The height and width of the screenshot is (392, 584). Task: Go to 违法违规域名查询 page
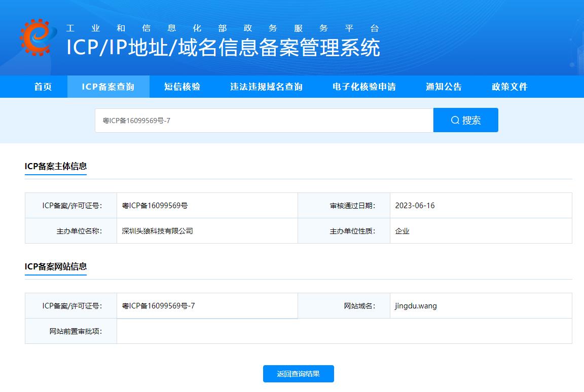[x=266, y=87]
